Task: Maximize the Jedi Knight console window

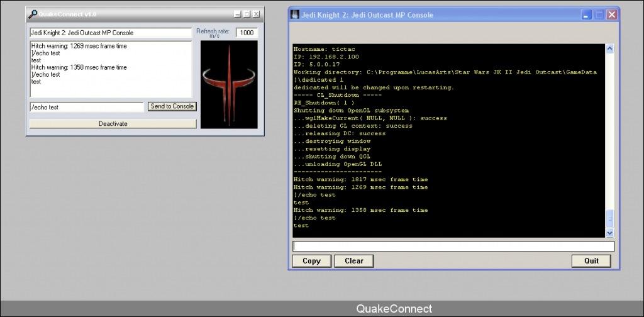Action: (599, 14)
